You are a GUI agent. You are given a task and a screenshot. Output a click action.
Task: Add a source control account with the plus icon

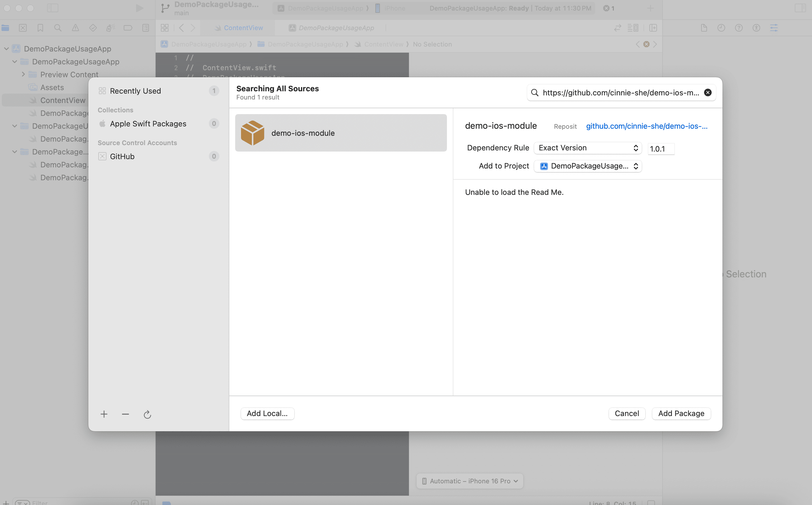pyautogui.click(x=104, y=414)
